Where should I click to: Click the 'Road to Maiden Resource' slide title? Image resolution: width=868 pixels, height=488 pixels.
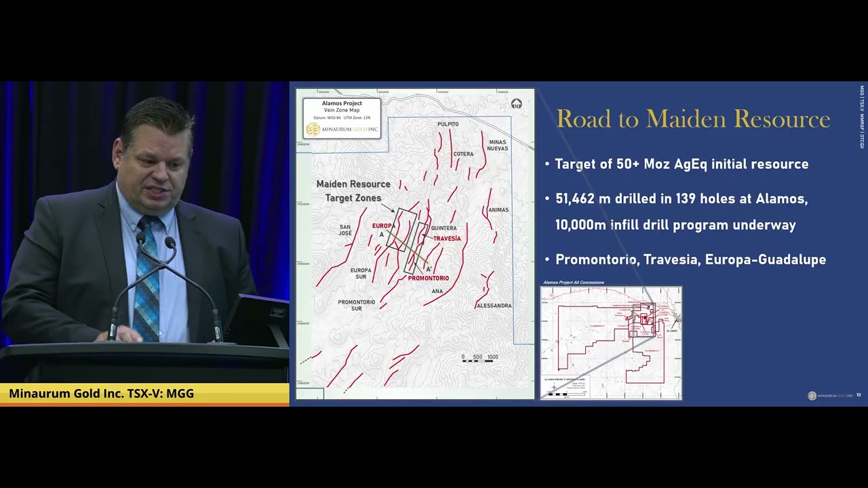(693, 119)
